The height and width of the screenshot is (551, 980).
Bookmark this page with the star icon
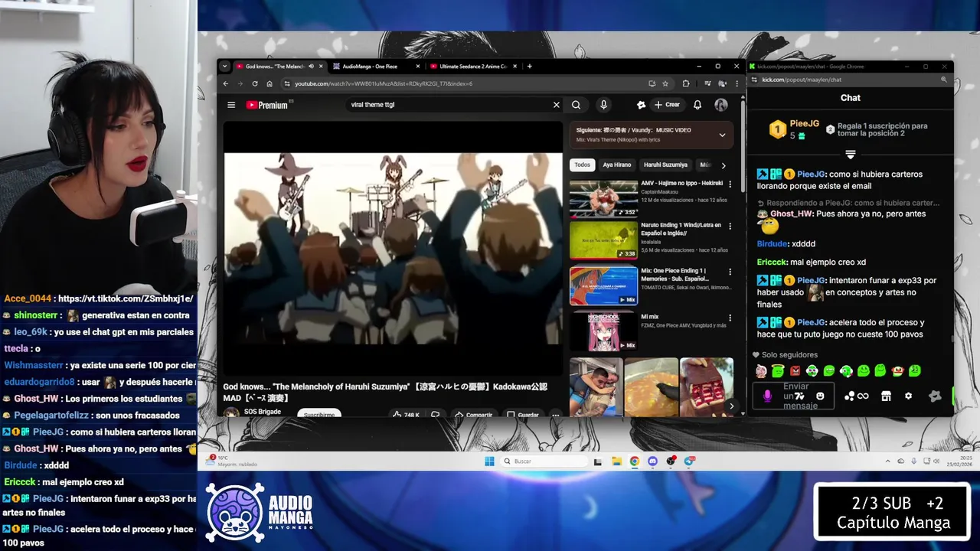[x=665, y=83]
